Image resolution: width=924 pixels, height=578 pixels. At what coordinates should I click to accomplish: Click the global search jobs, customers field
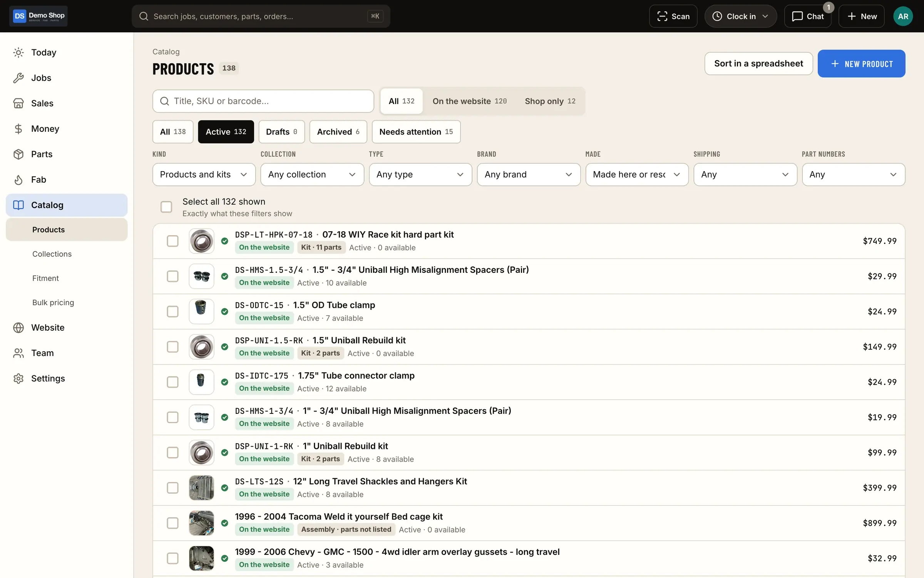(x=261, y=16)
